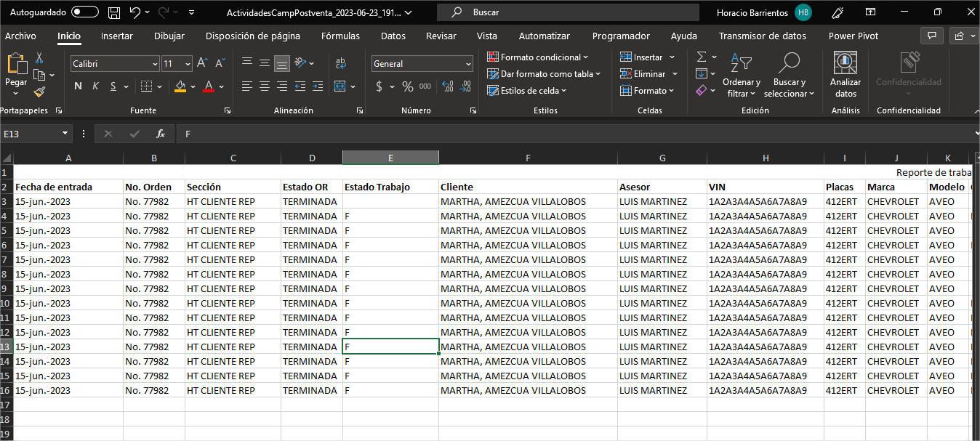Click the percent style icon

tap(407, 86)
